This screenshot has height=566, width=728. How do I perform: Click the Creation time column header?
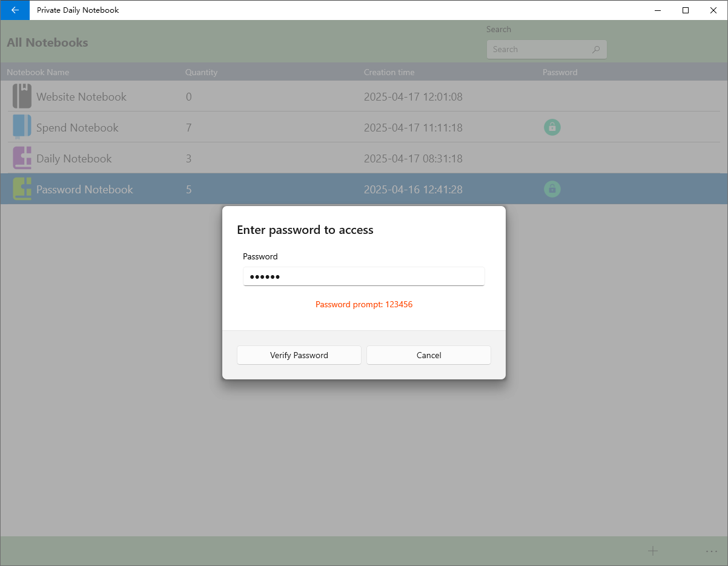tap(389, 72)
